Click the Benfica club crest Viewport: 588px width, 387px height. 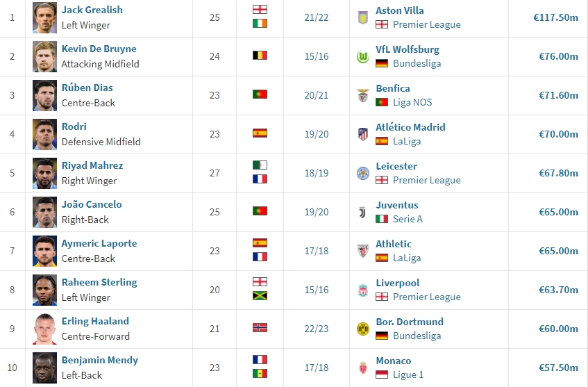coord(362,96)
